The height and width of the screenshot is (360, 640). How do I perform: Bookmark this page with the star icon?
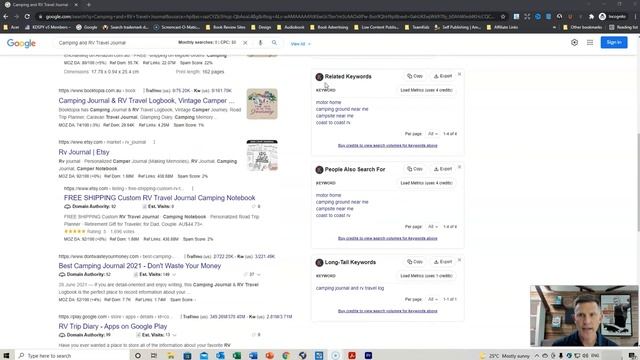[x=503, y=17]
